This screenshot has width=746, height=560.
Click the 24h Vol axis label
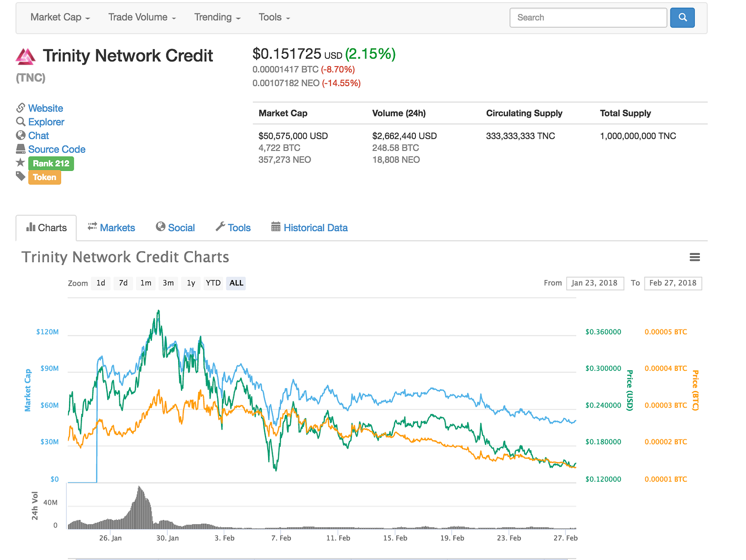[x=35, y=505]
